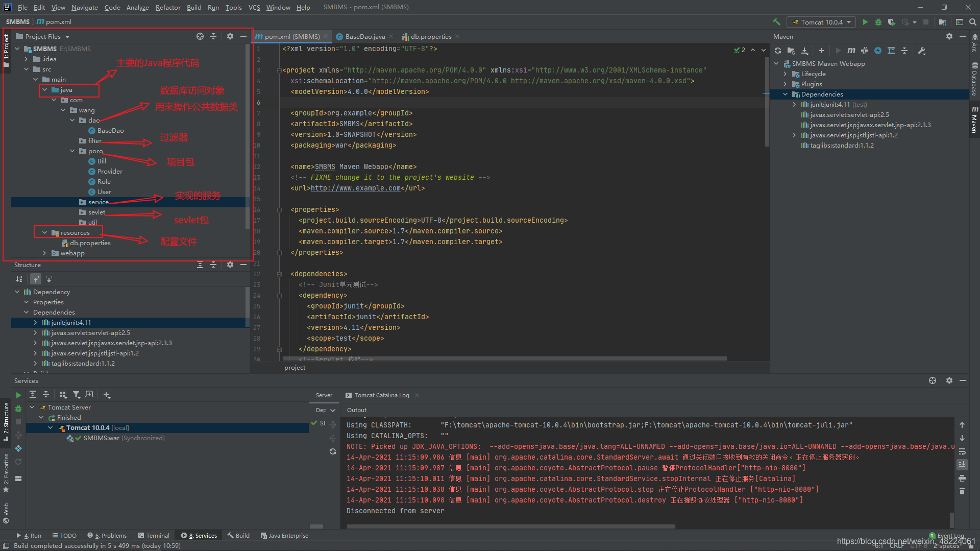Add a Maven project with the plus icon
The image size is (980, 551).
click(821, 51)
